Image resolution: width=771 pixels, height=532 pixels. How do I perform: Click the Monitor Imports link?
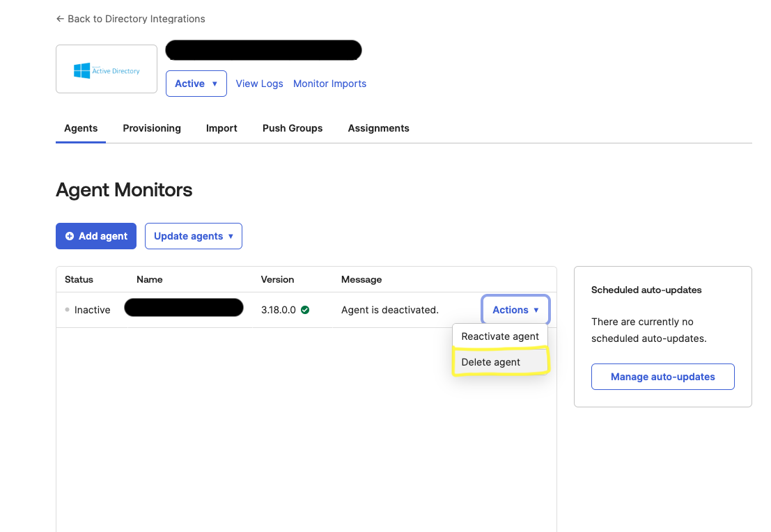pyautogui.click(x=329, y=84)
